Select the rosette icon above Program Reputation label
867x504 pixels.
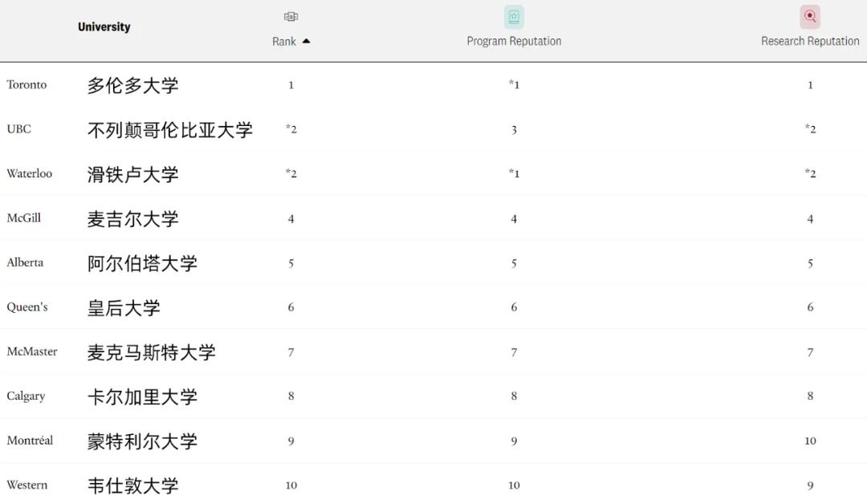[x=514, y=16]
